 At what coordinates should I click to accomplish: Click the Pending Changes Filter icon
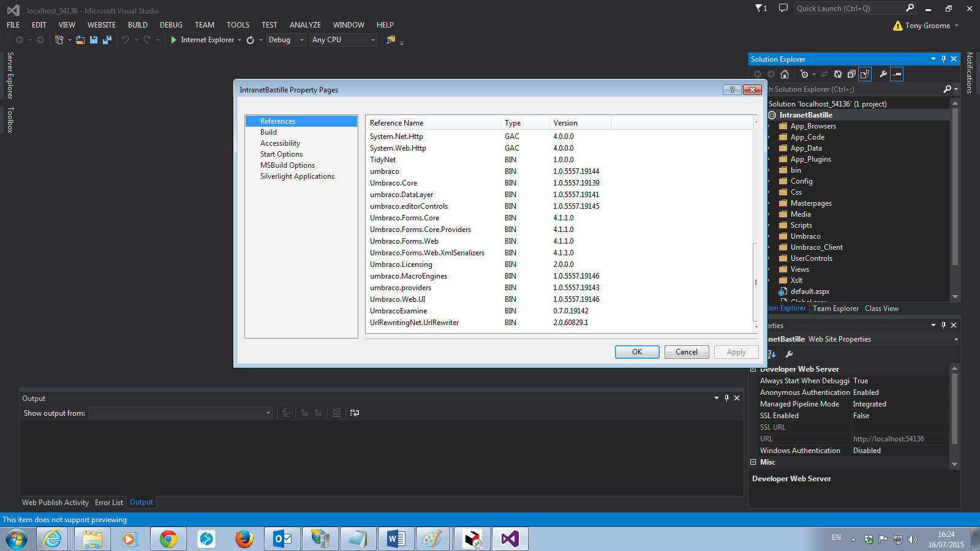804,74
